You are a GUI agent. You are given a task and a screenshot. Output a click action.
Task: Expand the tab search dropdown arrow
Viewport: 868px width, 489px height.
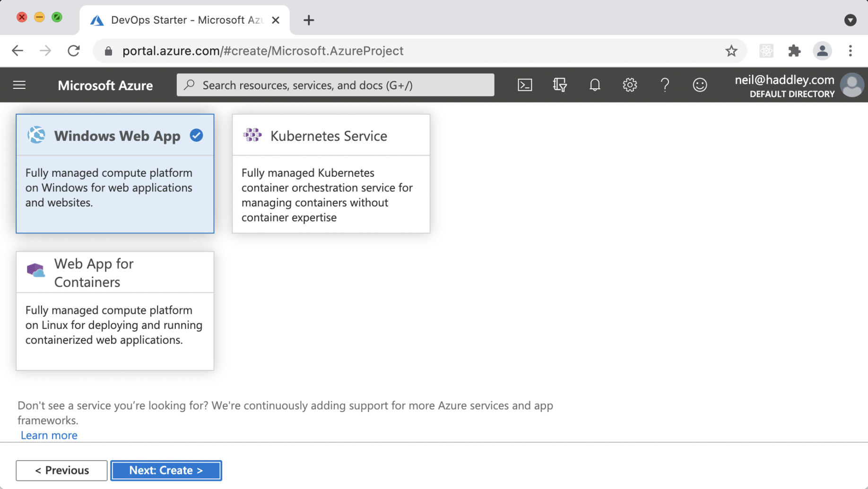[850, 20]
